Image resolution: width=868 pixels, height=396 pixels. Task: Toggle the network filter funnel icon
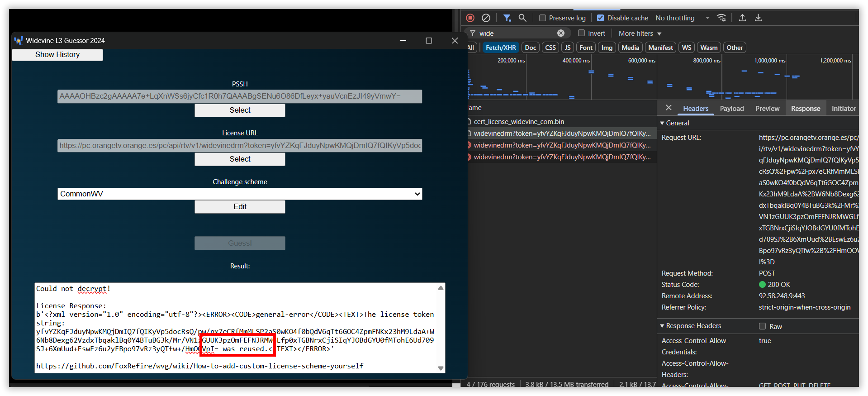click(507, 18)
